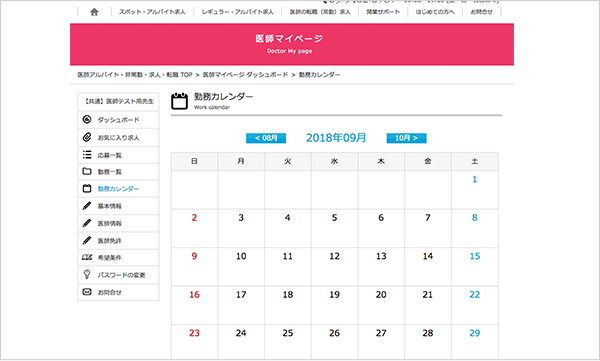Image resolution: width=600 pixels, height=361 pixels.
Task: Click 勤務カレンダー breadcrumb current page text
Action: pos(320,75)
